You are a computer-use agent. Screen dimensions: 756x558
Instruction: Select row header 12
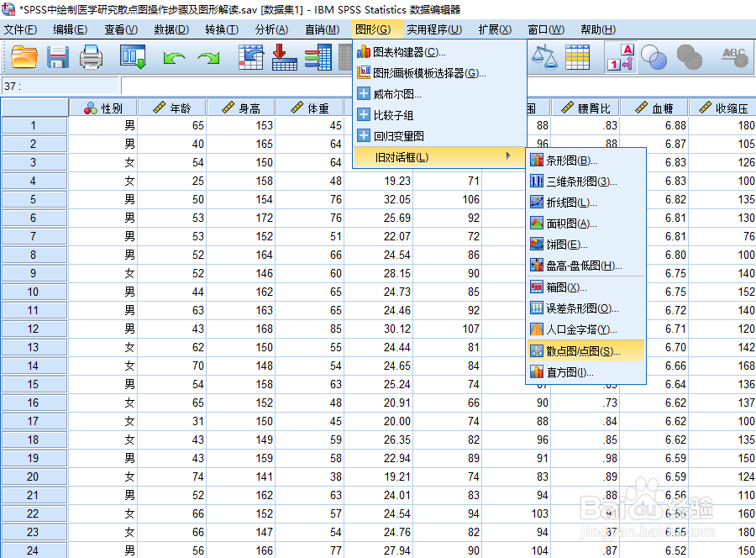pos(34,329)
